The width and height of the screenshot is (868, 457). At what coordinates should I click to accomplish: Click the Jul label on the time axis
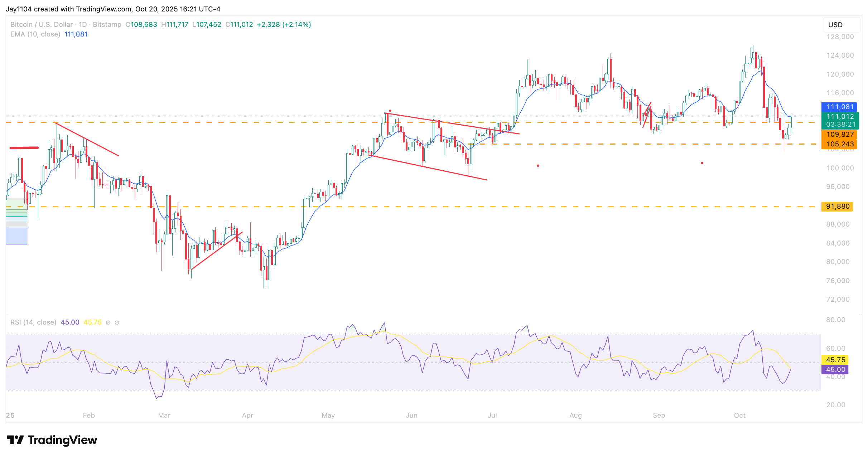492,415
